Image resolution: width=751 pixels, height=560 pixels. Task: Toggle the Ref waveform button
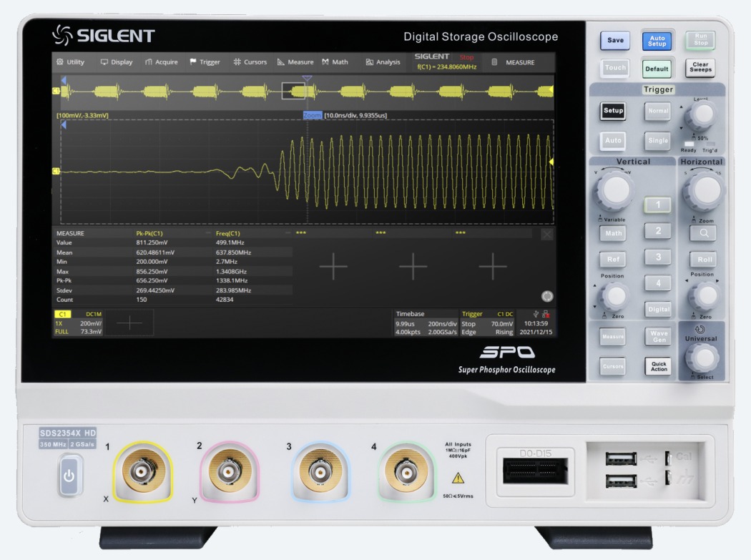coord(613,259)
